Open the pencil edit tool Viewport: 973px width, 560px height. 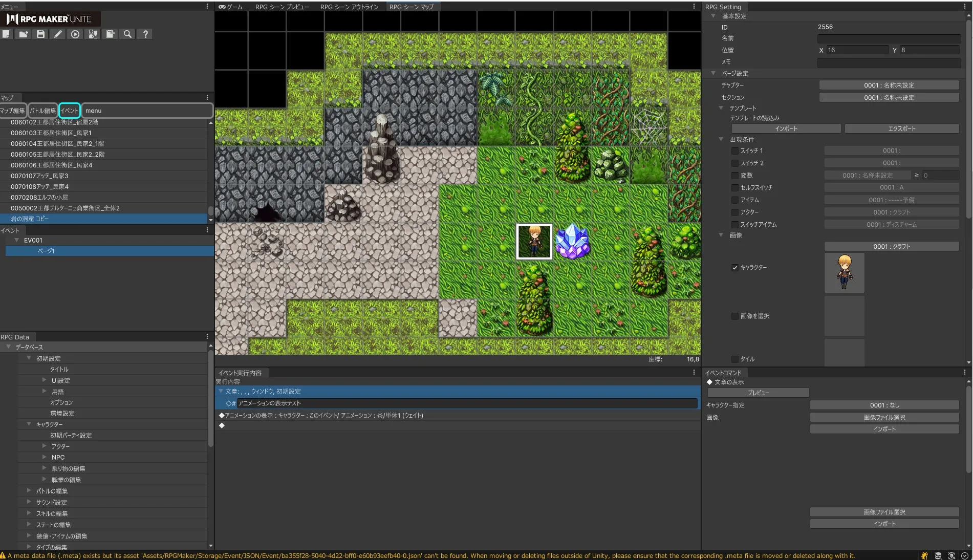58,34
